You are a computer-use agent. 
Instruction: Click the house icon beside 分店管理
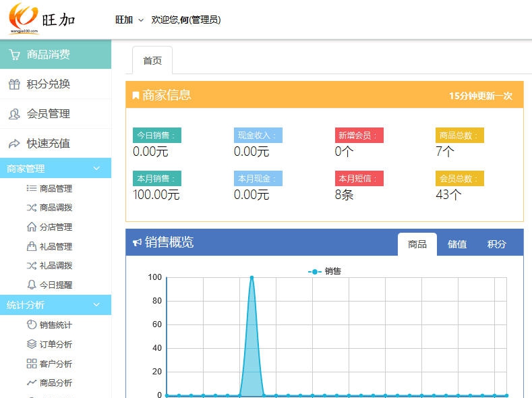click(31, 227)
